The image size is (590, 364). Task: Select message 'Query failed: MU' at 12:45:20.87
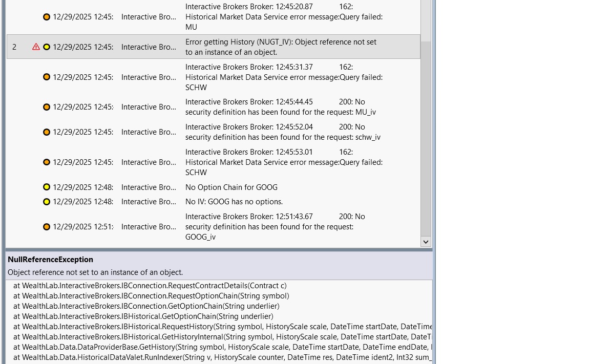coord(284,17)
